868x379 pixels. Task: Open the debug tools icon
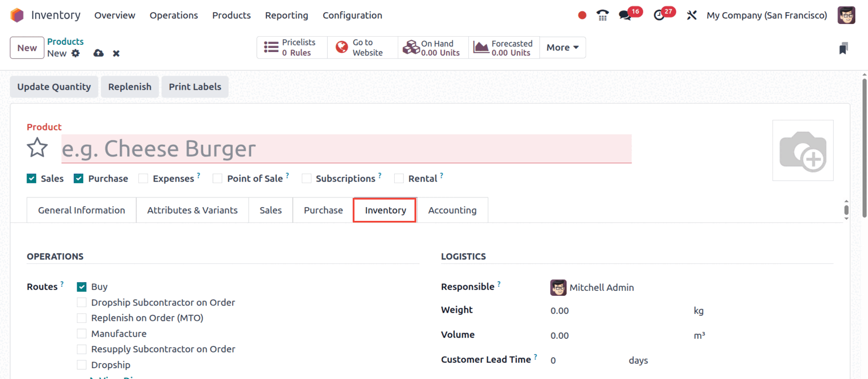(x=692, y=15)
